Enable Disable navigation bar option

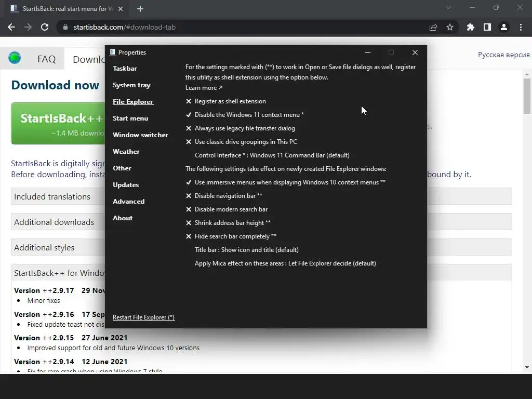pos(224,196)
